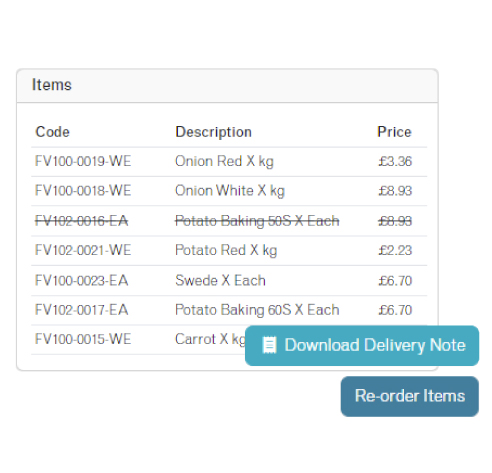Click item code FV100-0015-WE for Carrot
Image resolution: width=492 pixels, height=473 pixels.
click(x=83, y=339)
